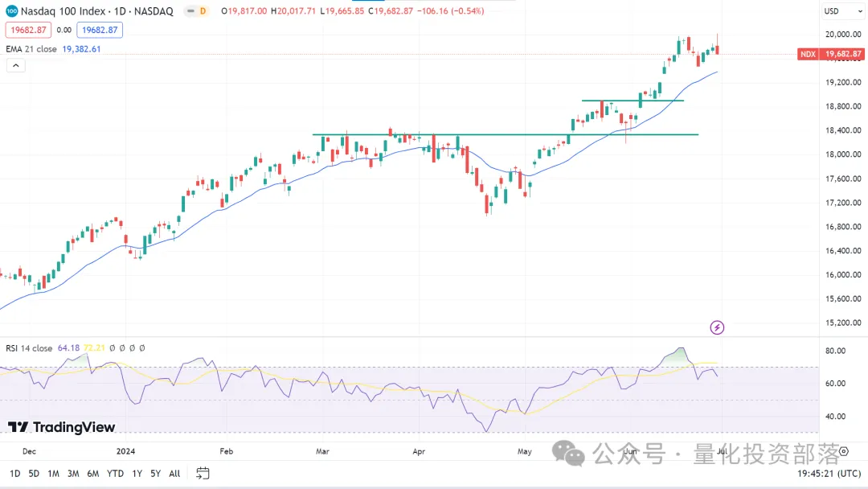Screen dimensions: 868x489
Task: Open the quick trade lightning bolt icon
Action: (715, 327)
